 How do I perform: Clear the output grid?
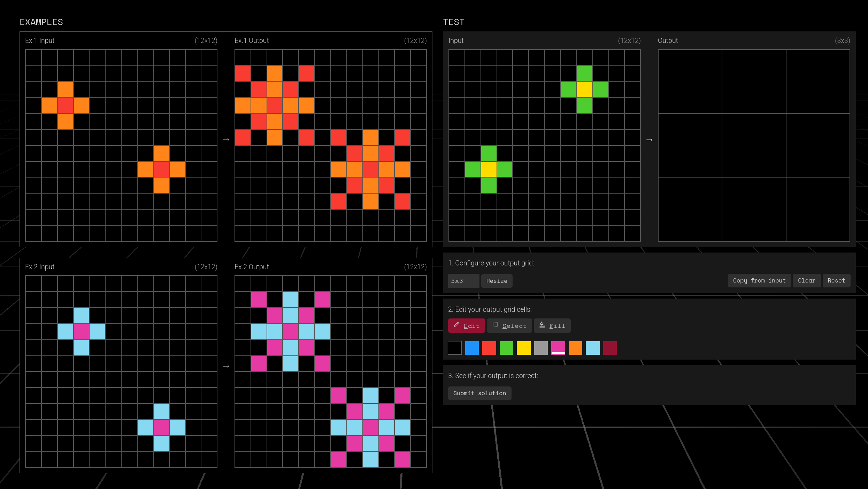click(807, 280)
